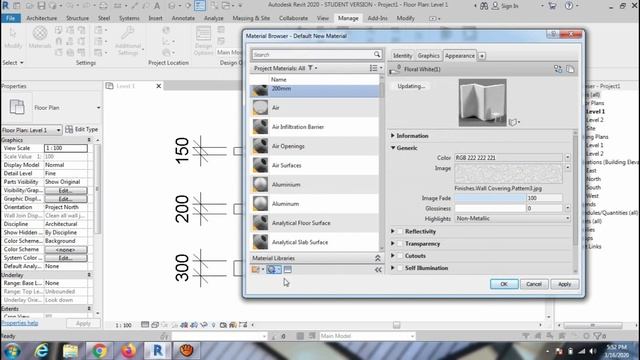Click the search magnifier icon in Material Browser

coord(377,54)
